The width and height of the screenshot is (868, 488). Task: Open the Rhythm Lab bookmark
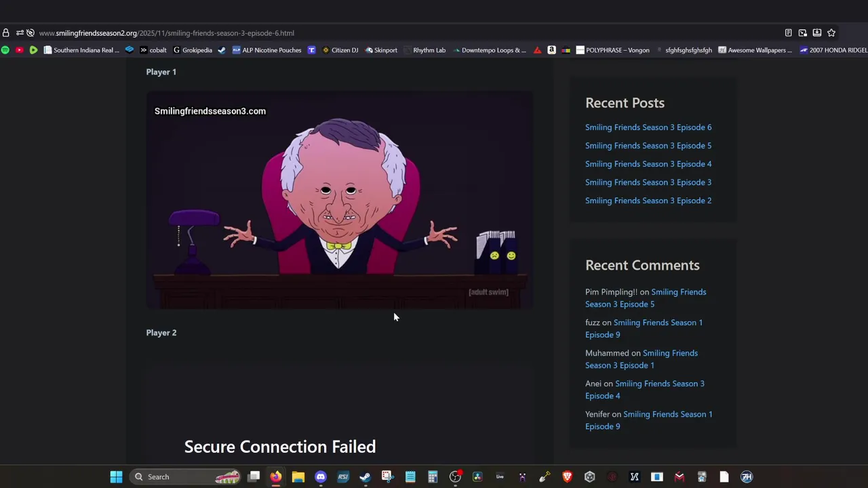[425, 50]
